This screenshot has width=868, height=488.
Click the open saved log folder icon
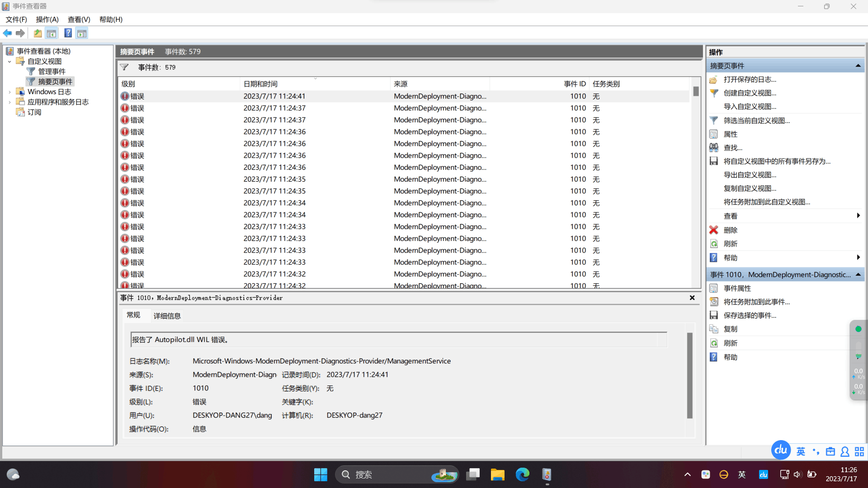(713, 80)
